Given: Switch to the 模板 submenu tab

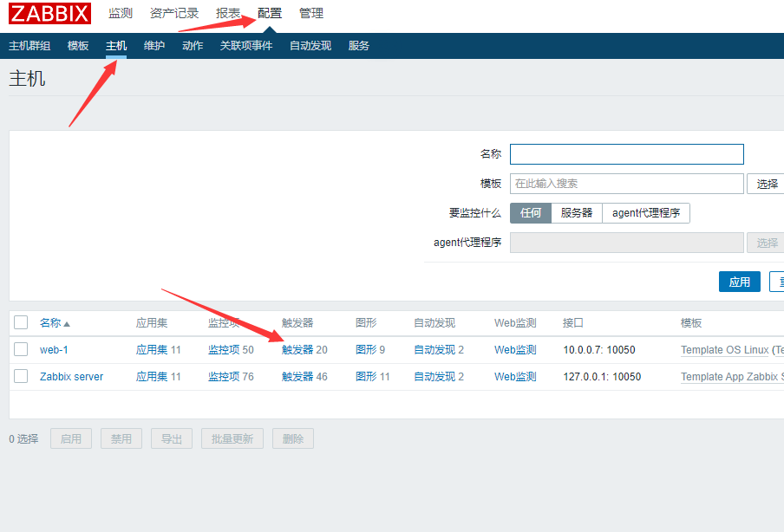Looking at the screenshot, I should click(x=78, y=46).
